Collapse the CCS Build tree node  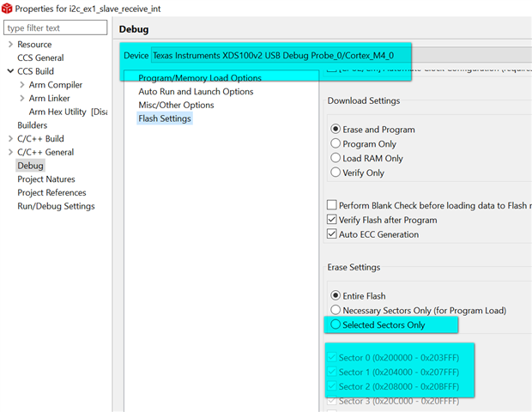pos(9,71)
